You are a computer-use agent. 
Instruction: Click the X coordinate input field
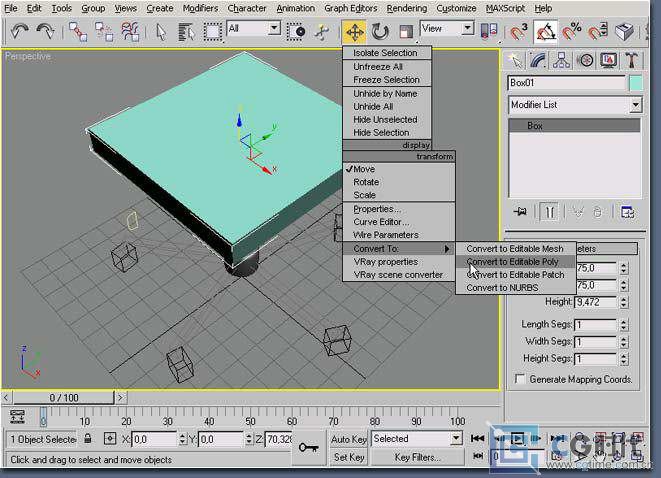[x=154, y=439]
